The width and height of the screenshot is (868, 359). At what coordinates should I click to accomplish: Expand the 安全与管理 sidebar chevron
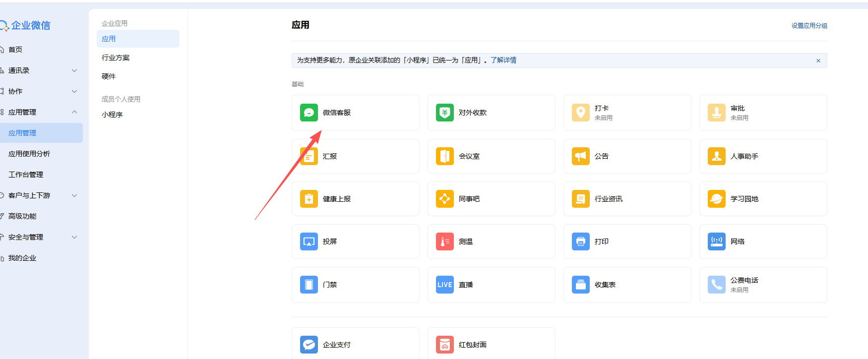pyautogui.click(x=74, y=237)
